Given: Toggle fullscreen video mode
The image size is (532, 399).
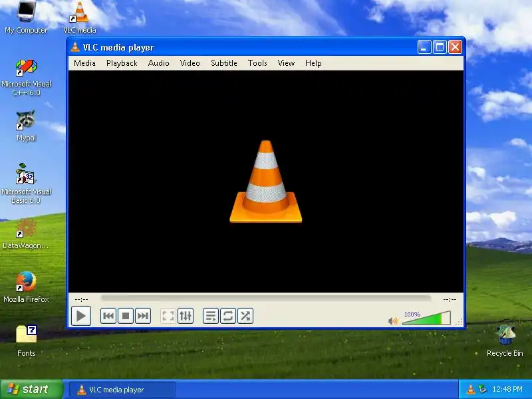Looking at the screenshot, I should coord(168,316).
